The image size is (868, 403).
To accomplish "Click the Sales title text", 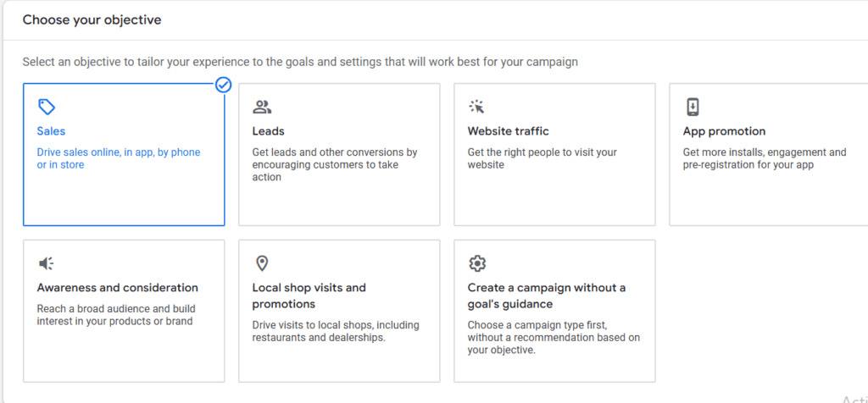I will (51, 131).
